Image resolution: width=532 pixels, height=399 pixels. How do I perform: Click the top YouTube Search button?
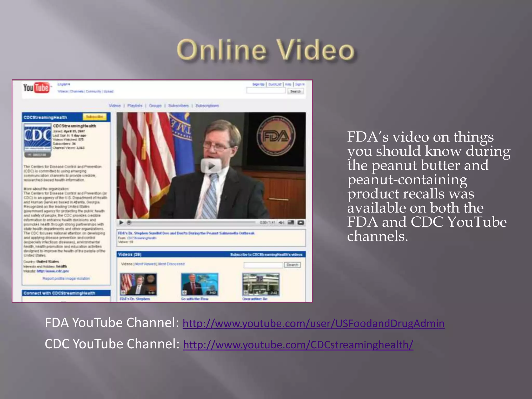(x=296, y=91)
